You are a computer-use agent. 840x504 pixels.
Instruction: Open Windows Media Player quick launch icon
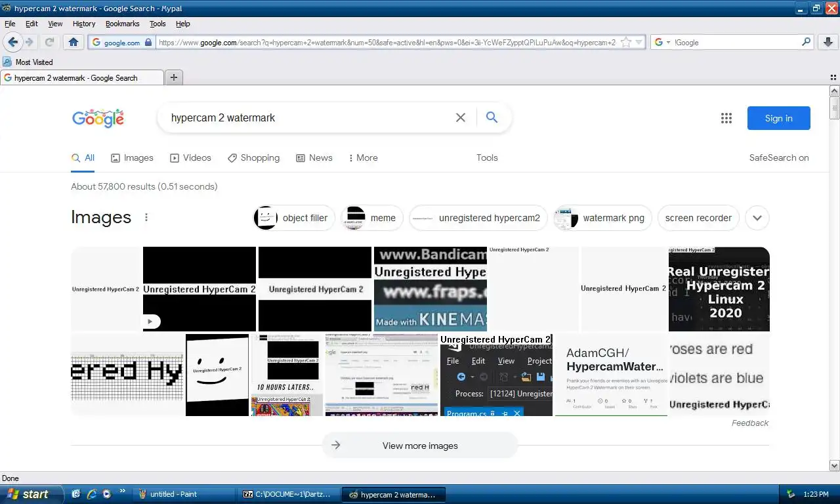click(x=106, y=494)
